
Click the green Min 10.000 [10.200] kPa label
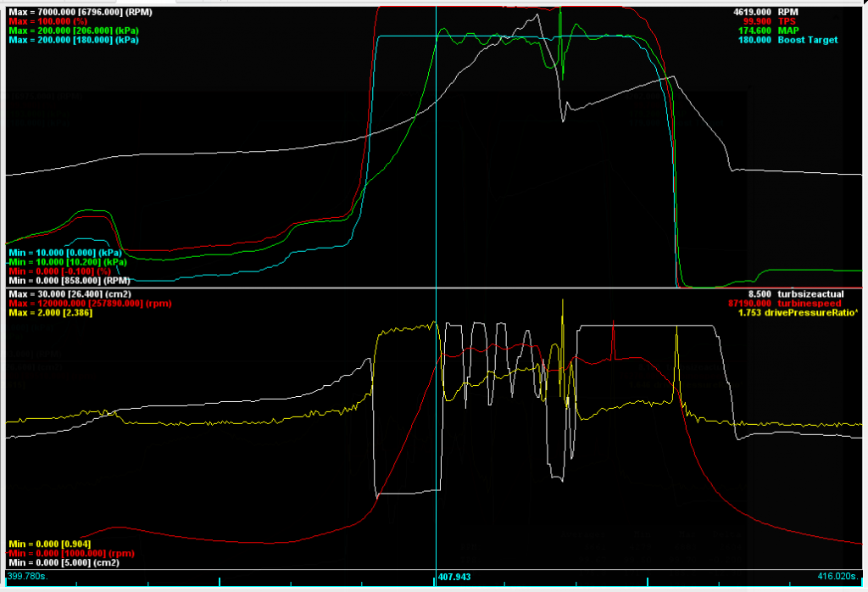(68, 262)
